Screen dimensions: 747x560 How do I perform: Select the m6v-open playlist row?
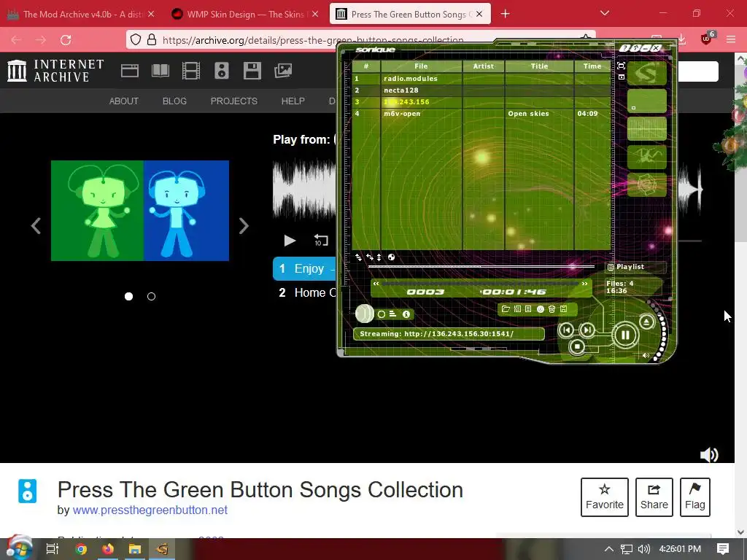[481, 113]
